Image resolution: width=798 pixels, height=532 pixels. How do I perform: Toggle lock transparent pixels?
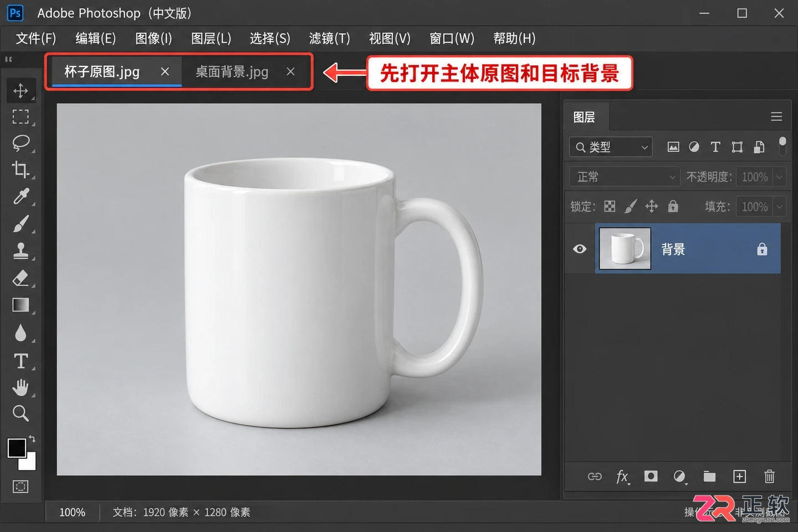pyautogui.click(x=610, y=207)
